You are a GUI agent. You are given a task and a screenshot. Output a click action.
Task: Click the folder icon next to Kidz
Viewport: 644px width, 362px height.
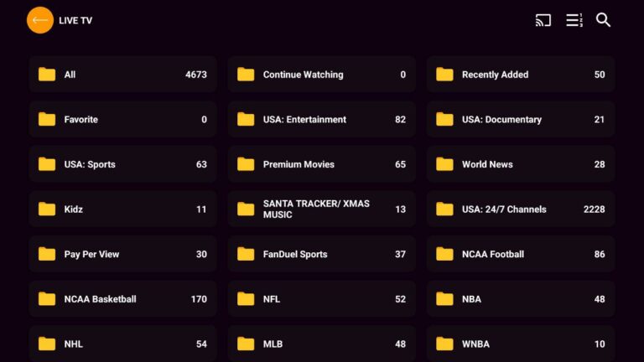tap(47, 209)
